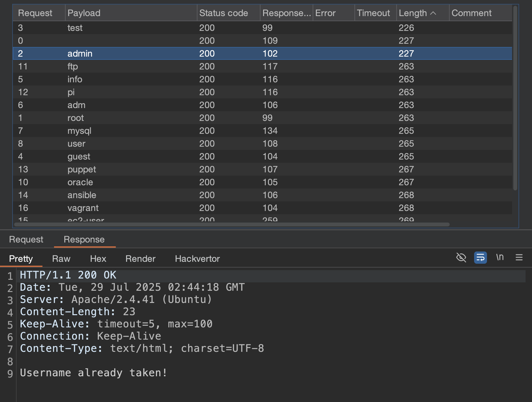Image resolution: width=532 pixels, height=402 pixels.
Task: Select the user payload row
Action: tap(262, 143)
